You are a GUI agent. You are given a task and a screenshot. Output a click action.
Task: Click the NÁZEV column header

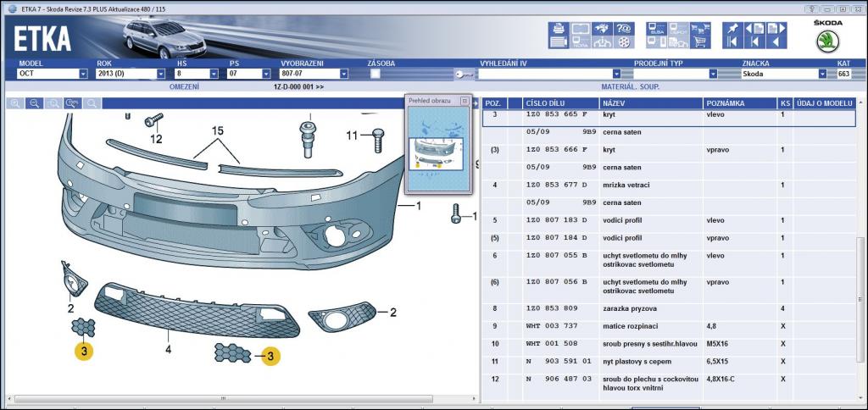(652, 103)
